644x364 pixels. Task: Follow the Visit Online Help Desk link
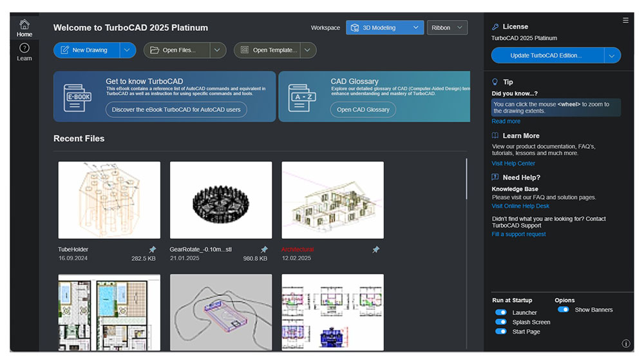point(520,206)
